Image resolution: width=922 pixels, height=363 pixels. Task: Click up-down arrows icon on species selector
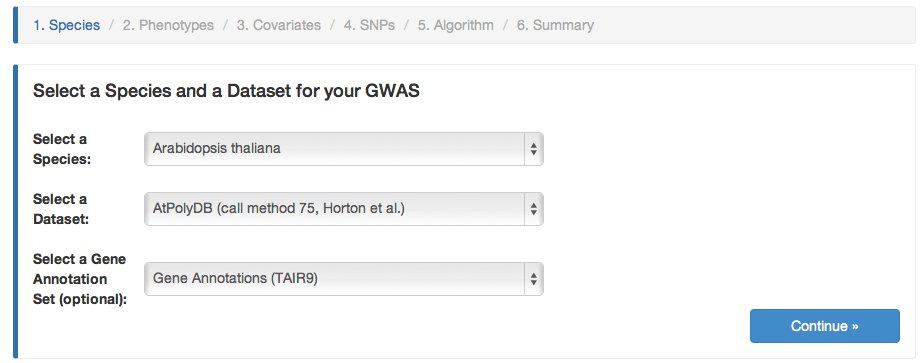533,149
